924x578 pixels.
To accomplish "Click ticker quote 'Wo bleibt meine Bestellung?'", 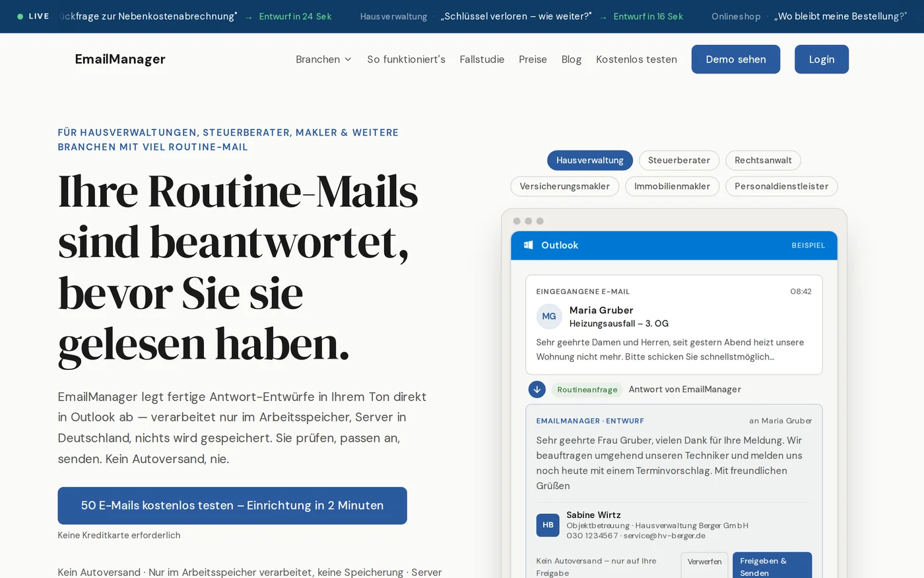I will point(841,17).
